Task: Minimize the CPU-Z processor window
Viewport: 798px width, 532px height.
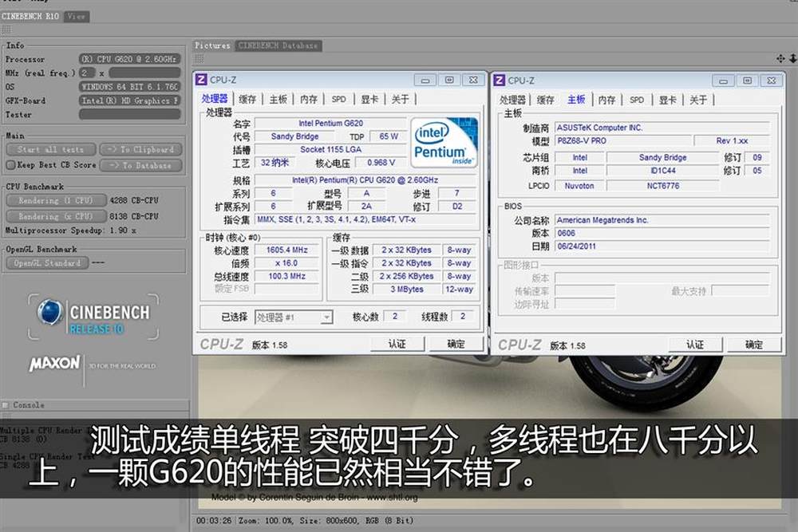Action: pos(426,80)
